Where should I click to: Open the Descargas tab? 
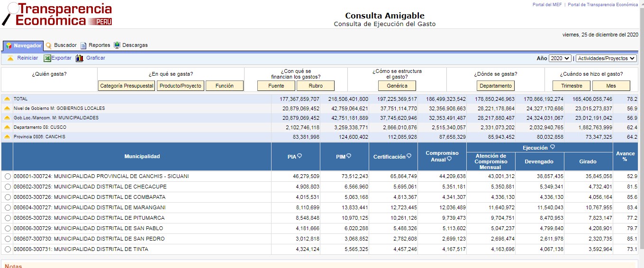pos(135,45)
